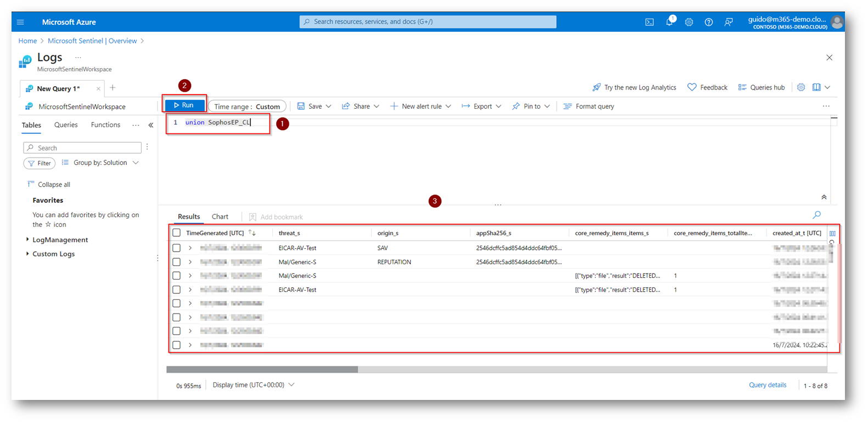Open the notifications bell
This screenshot has width=868, height=423.
point(669,22)
